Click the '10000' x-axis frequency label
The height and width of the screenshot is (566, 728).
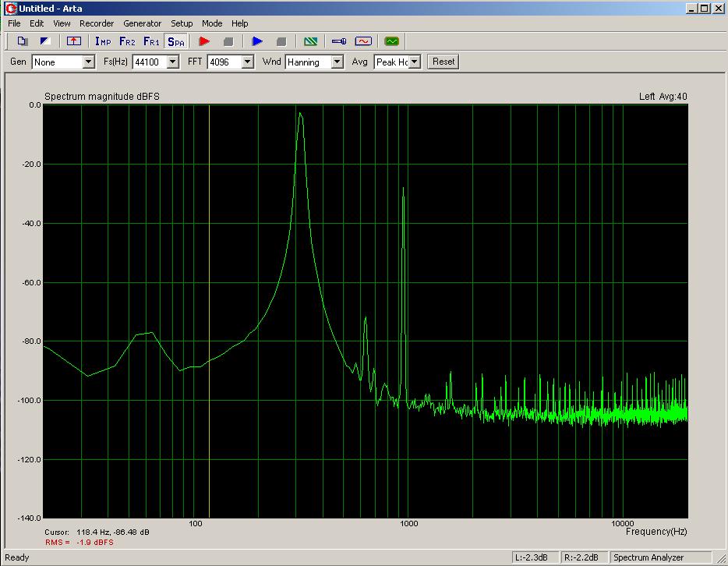point(623,523)
